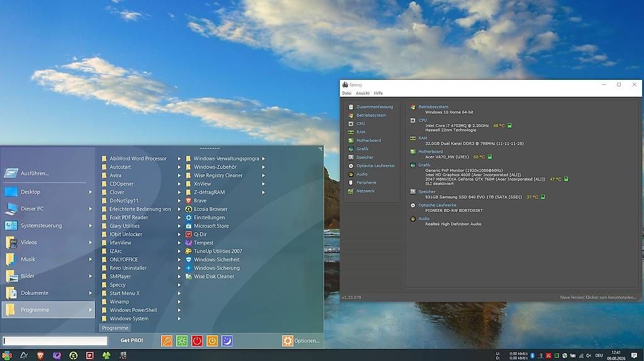Image resolution: width=644 pixels, height=361 pixels.
Task: Click the PIONEER BD-RW BDRTD03RT text
Action: [454, 211]
